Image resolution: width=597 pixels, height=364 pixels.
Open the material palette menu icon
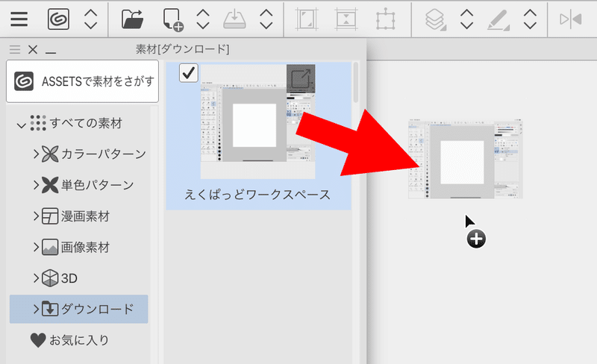point(15,49)
